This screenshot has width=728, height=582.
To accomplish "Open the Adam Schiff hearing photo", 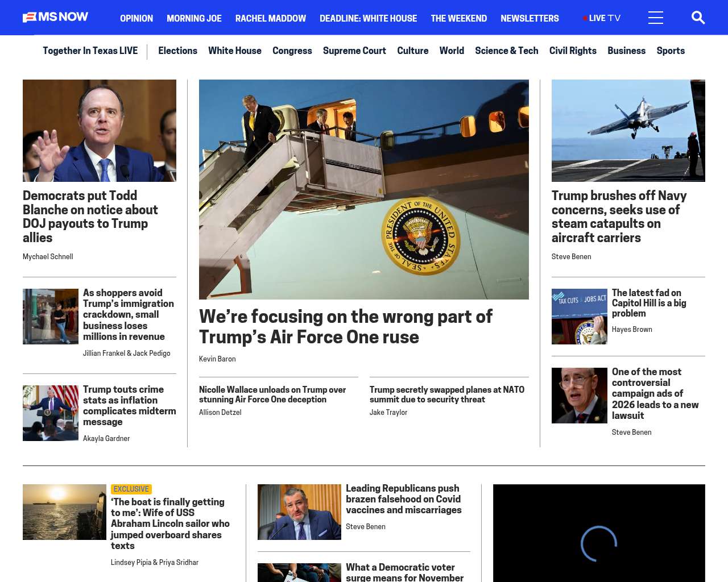I will coord(100,131).
